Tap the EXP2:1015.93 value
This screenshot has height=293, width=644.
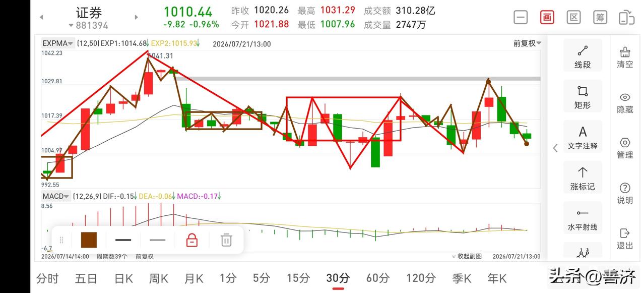pyautogui.click(x=174, y=44)
